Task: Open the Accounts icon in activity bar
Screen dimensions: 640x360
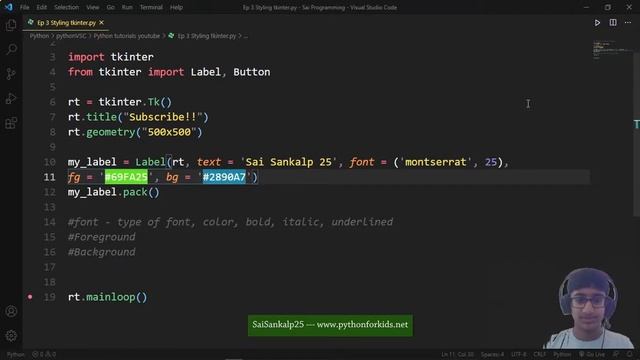Action: [x=11, y=311]
